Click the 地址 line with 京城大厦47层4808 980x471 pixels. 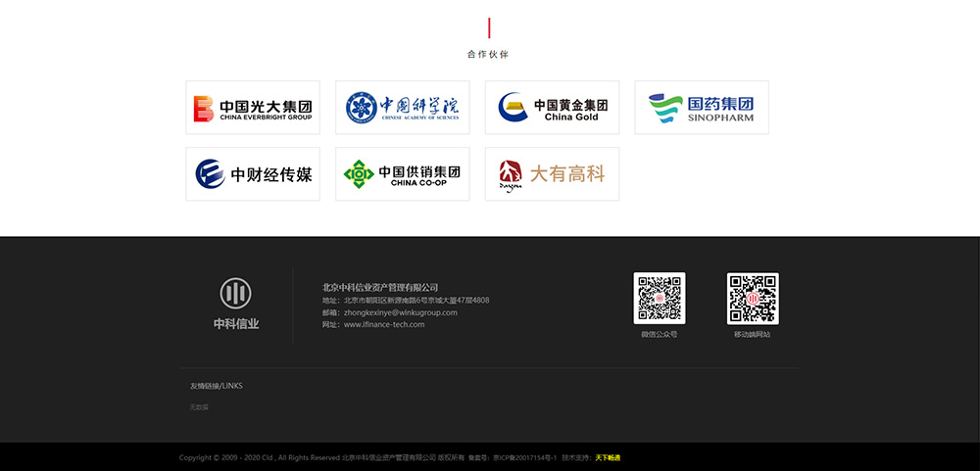coord(406,301)
